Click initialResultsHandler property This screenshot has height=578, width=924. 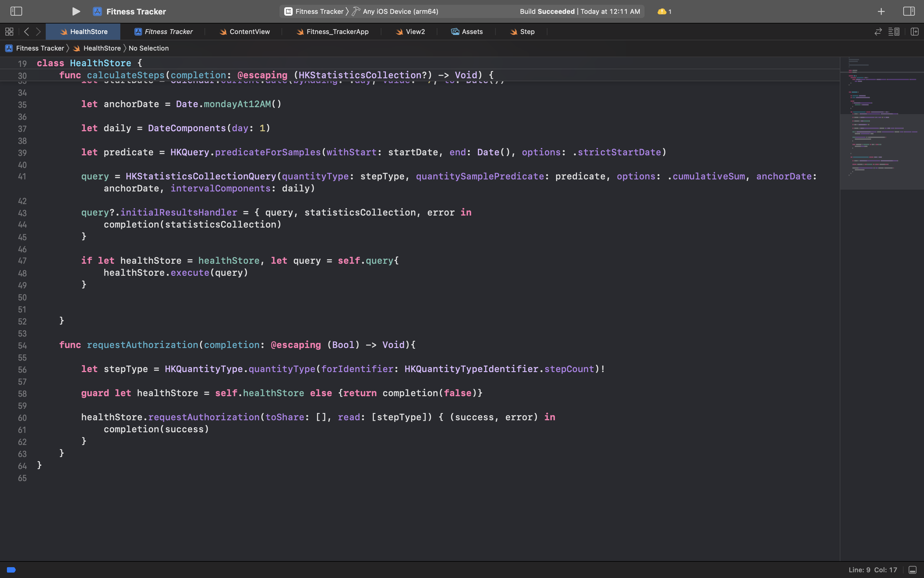point(179,212)
